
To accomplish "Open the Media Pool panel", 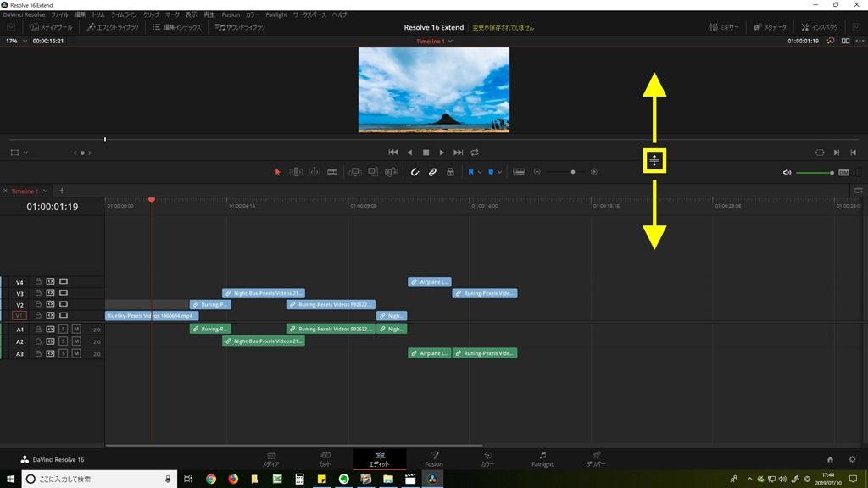I will tap(51, 27).
